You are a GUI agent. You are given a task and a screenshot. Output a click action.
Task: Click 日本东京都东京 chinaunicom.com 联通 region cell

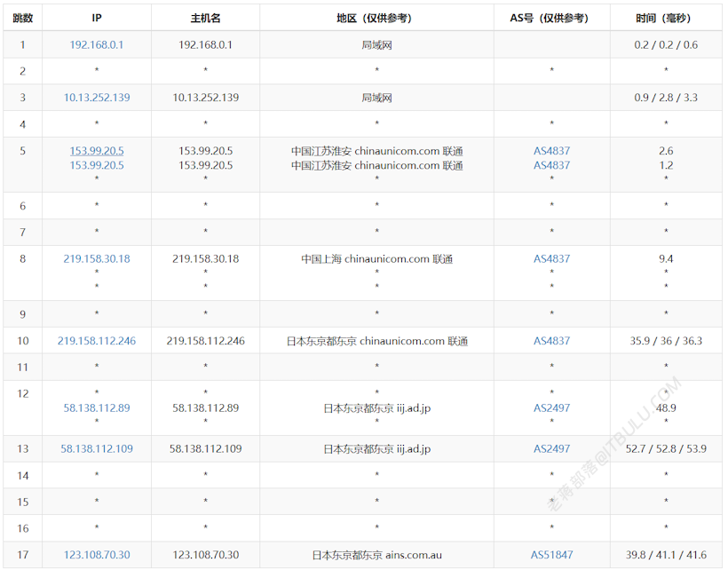(376, 341)
